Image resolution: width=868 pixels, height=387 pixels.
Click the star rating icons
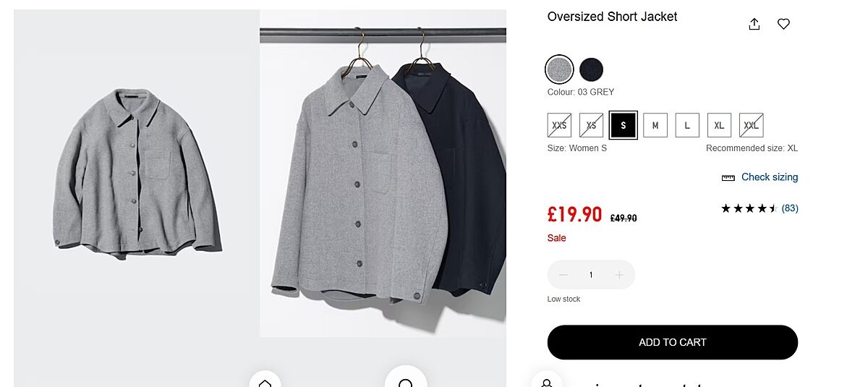(x=749, y=208)
